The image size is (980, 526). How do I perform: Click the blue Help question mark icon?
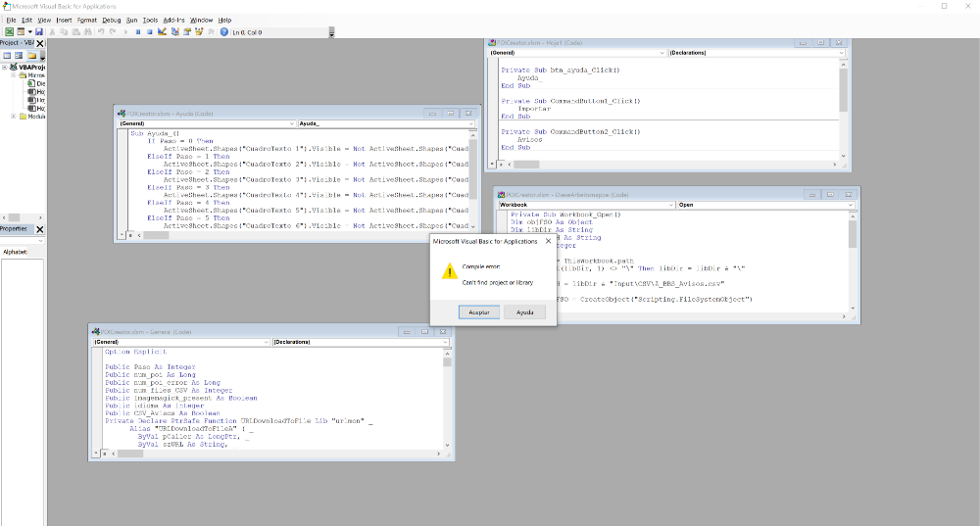[x=223, y=32]
